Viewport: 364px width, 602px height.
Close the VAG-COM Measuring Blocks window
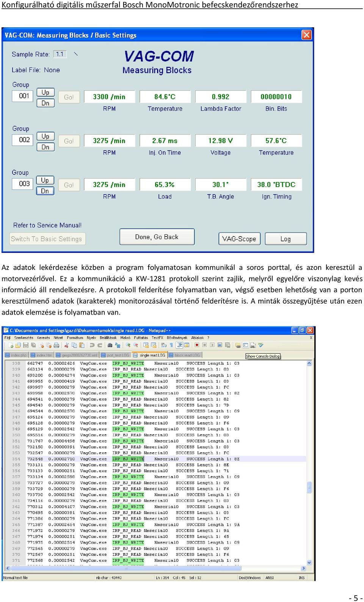pos(306,35)
